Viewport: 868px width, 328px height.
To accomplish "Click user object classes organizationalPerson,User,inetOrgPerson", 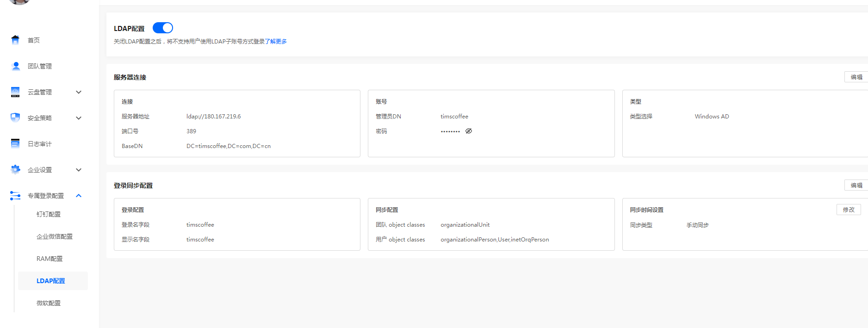I will (495, 240).
